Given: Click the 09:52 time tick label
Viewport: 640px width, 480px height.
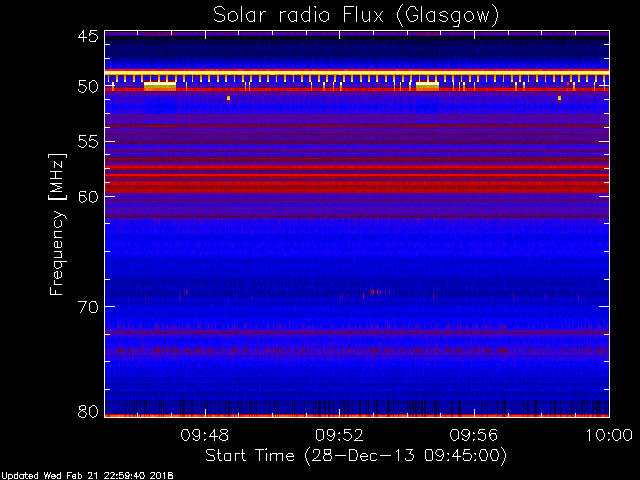Looking at the screenshot, I should coord(339,435).
